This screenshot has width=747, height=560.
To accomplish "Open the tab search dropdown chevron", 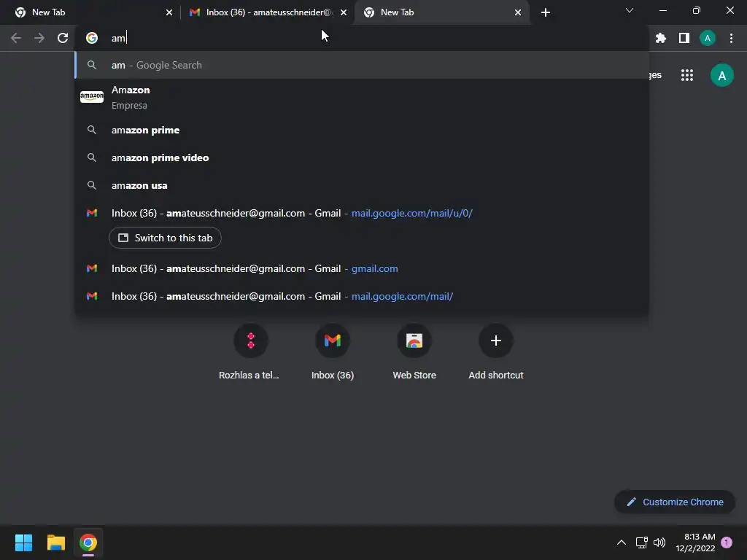I will (x=630, y=10).
